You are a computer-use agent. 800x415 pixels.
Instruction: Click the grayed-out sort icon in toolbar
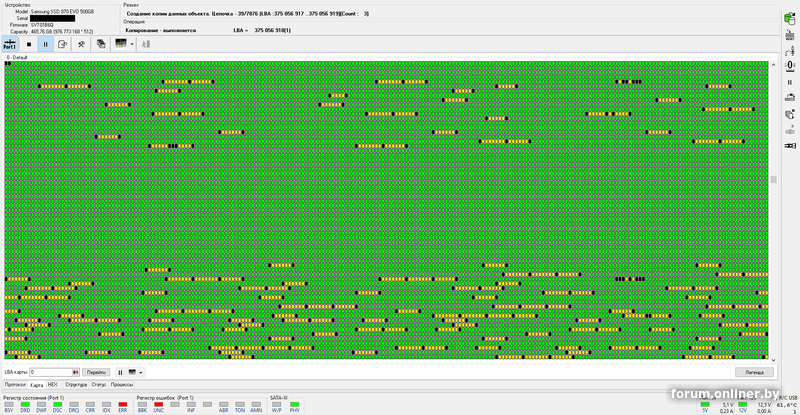pos(146,44)
